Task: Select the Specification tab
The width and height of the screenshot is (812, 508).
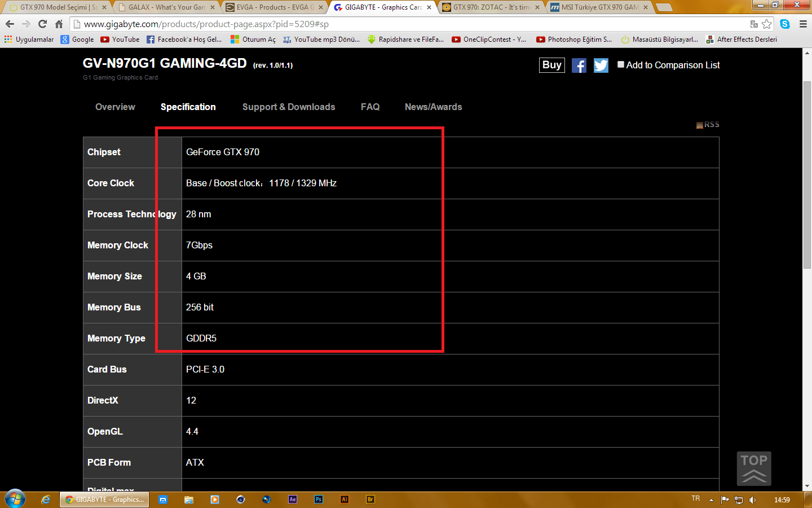Action: (x=188, y=107)
